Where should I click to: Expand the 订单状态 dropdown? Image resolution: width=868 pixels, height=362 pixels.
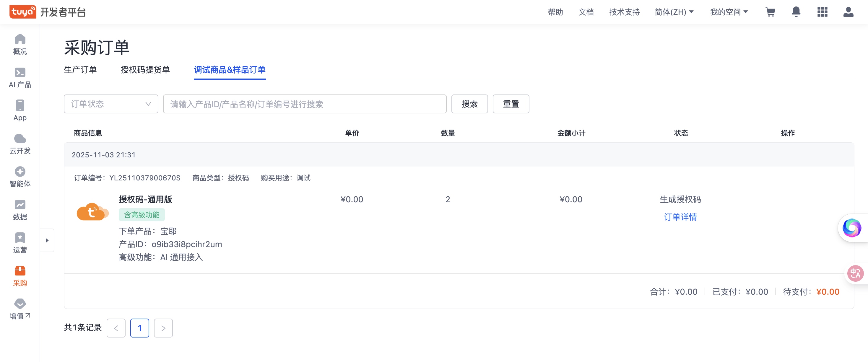point(111,104)
